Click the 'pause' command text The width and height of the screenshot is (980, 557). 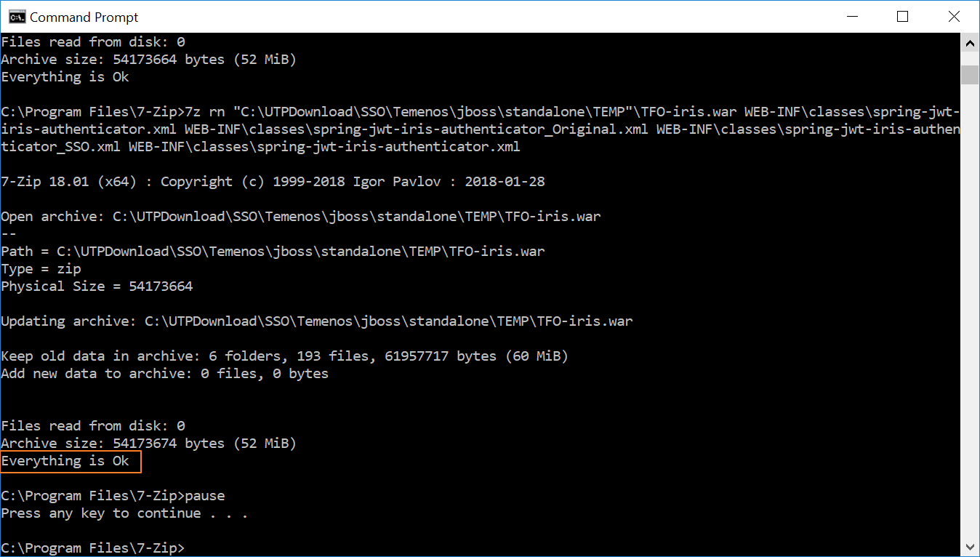click(x=205, y=496)
